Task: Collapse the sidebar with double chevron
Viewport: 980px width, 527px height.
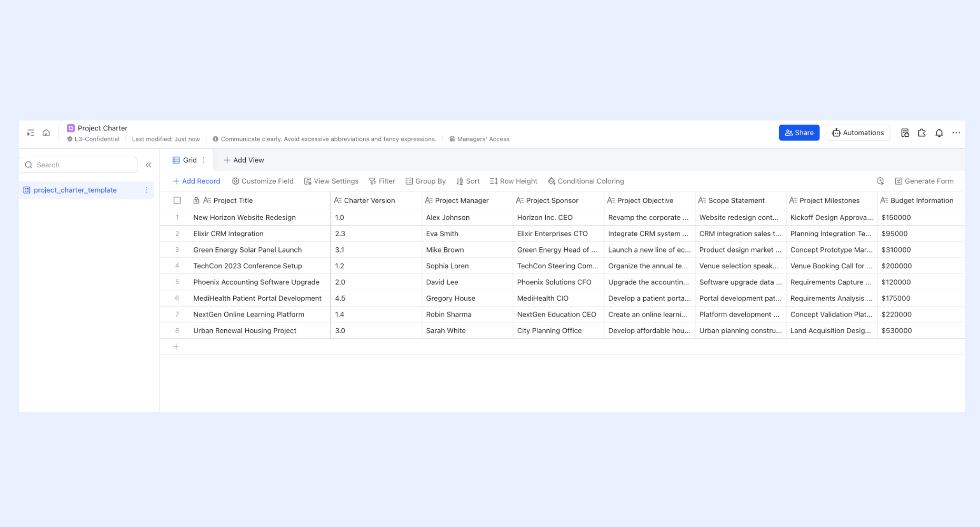Action: click(148, 165)
